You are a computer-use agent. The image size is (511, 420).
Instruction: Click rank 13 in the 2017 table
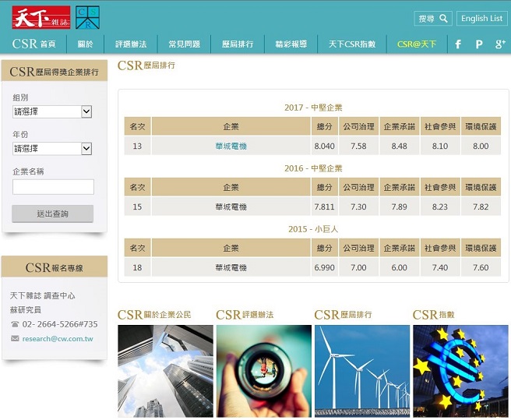coord(137,146)
